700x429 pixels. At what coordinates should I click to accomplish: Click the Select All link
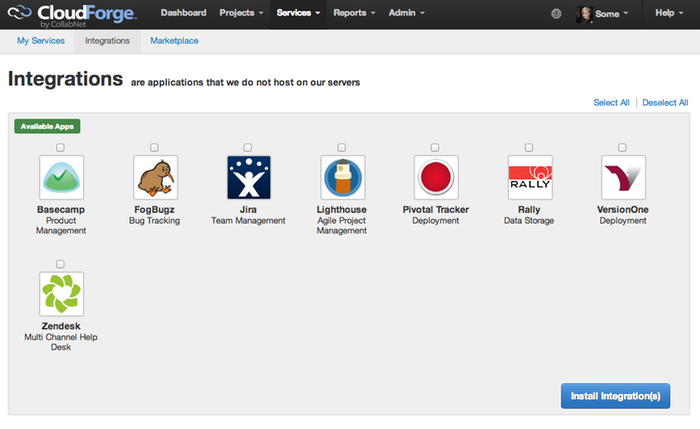(611, 103)
